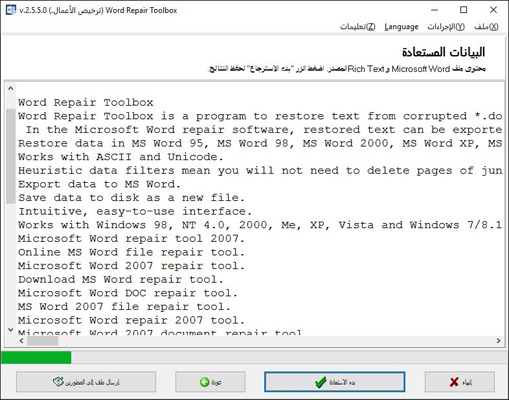Click the line starting 'In the Microsoft Word repair software'

click(264, 130)
